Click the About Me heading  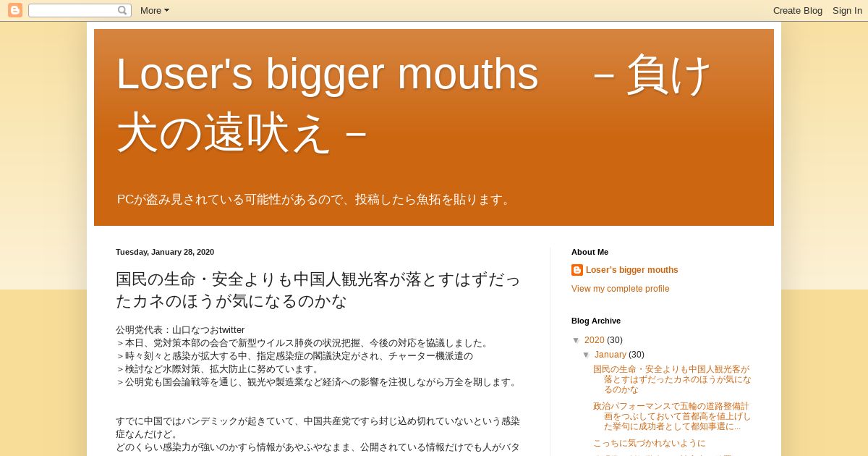tap(590, 252)
